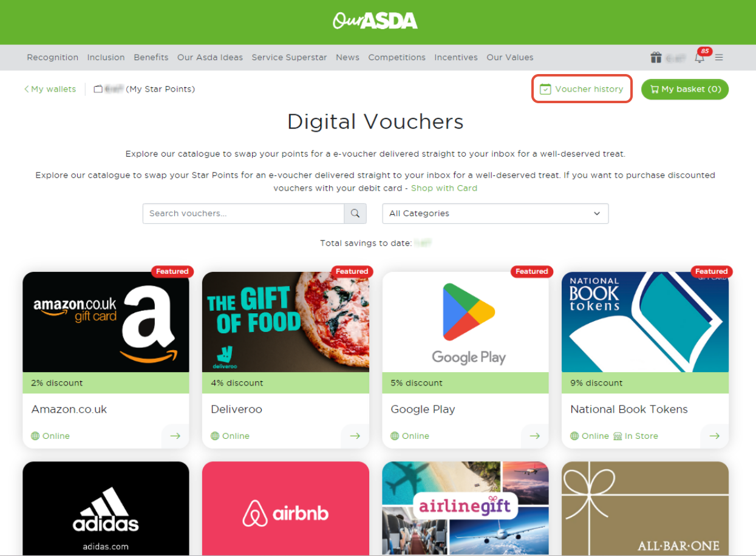Expand the All Categories dropdown
This screenshot has height=556, width=756.
click(495, 214)
